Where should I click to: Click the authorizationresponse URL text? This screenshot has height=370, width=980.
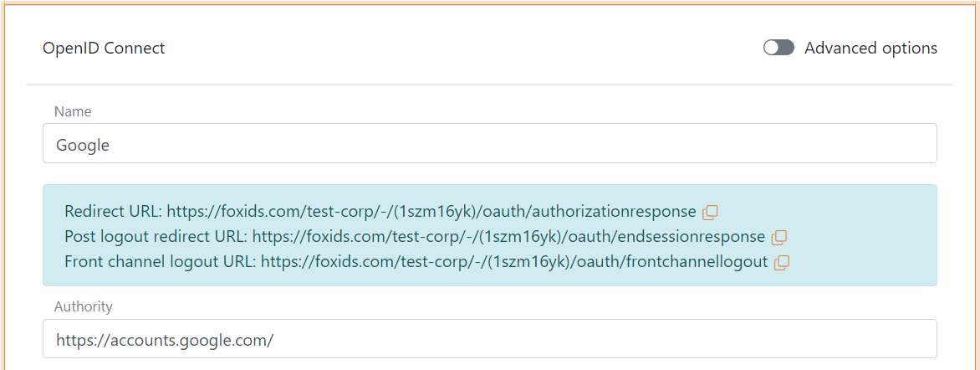pos(431,211)
